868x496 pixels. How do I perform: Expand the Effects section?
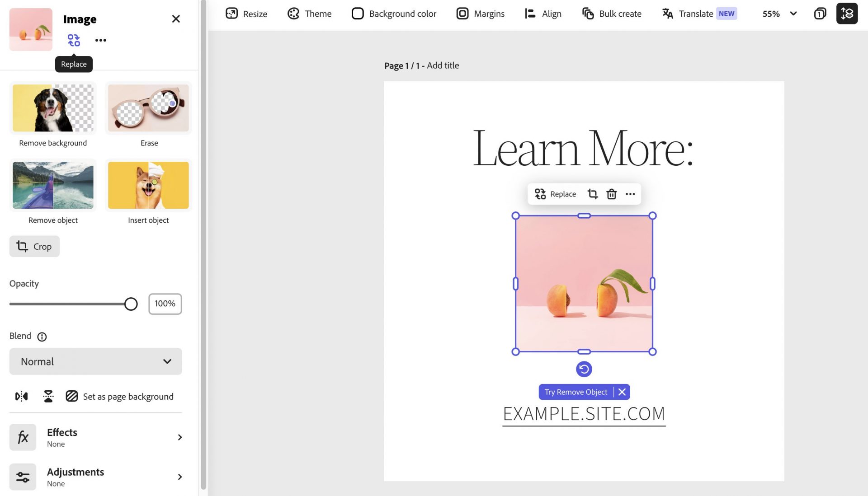tap(95, 437)
